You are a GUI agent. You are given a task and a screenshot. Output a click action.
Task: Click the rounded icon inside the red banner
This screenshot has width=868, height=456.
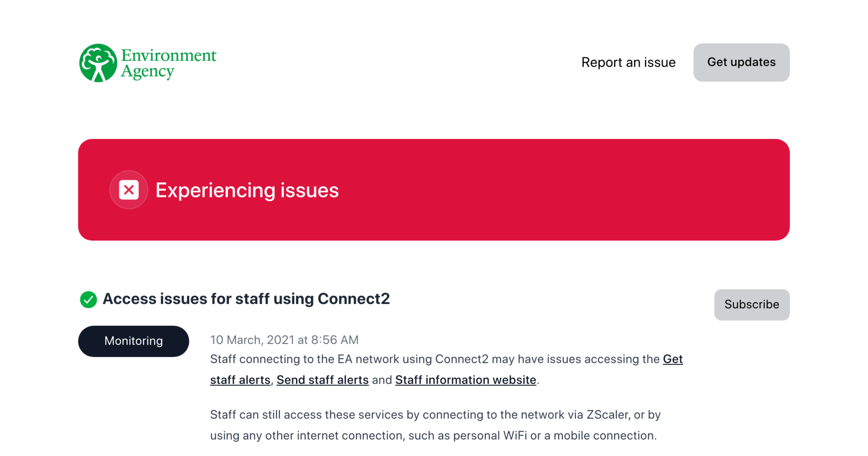point(128,189)
